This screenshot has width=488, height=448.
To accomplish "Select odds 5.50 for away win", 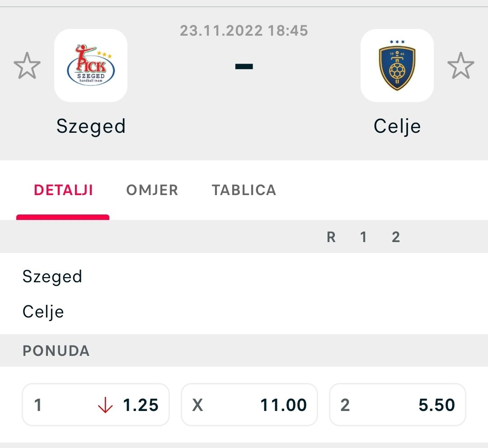I will click(398, 405).
